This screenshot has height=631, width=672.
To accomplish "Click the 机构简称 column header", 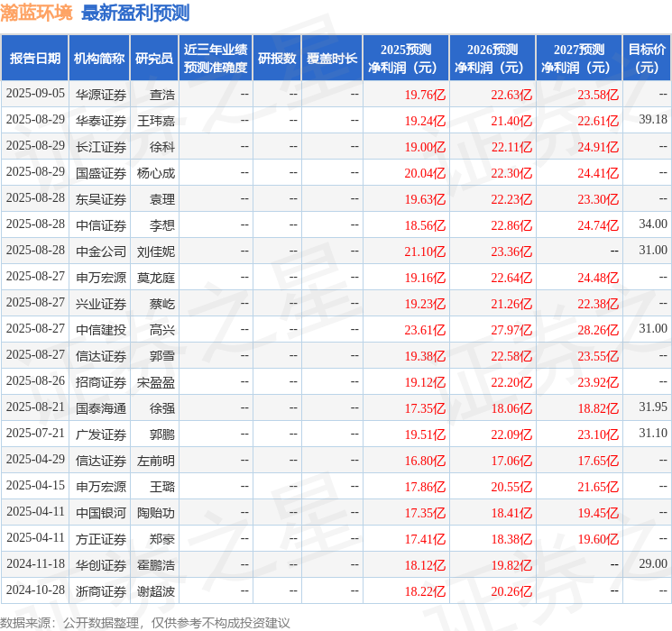I will pyautogui.click(x=99, y=59).
